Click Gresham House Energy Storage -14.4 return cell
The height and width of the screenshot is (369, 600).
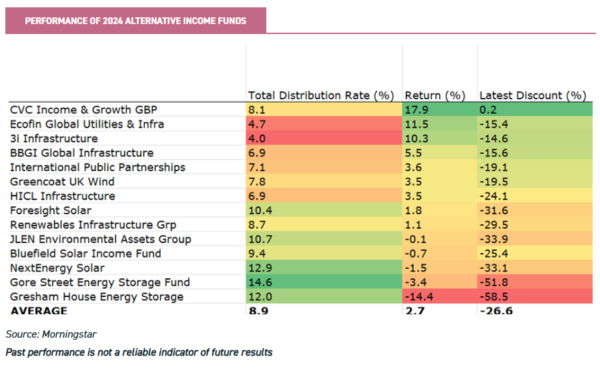(440, 297)
